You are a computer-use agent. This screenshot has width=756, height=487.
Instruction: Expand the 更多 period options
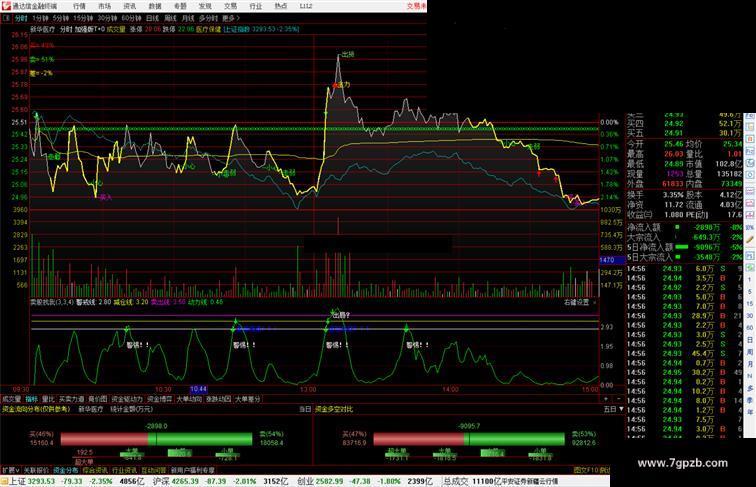(231, 18)
